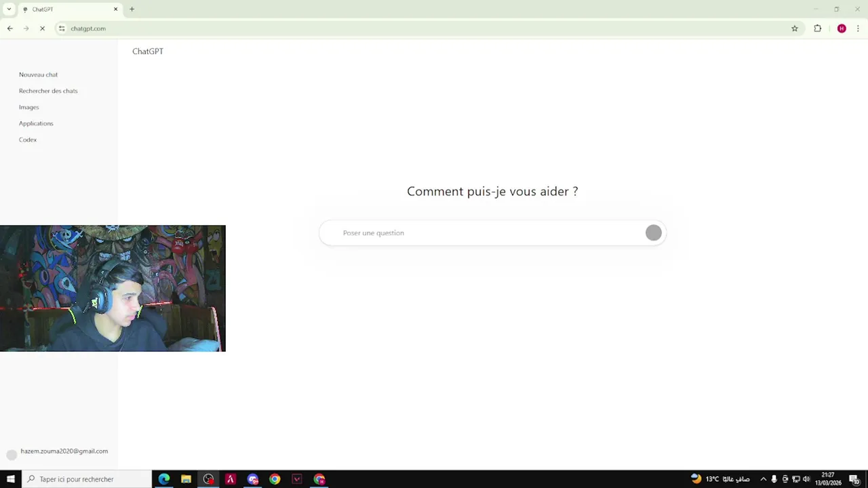Close the ChatGPT browser tab
The height and width of the screenshot is (488, 868).
pyautogui.click(x=115, y=9)
